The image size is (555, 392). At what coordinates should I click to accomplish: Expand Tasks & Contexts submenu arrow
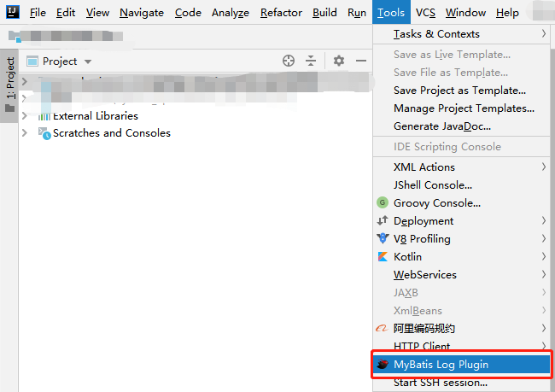coord(543,33)
